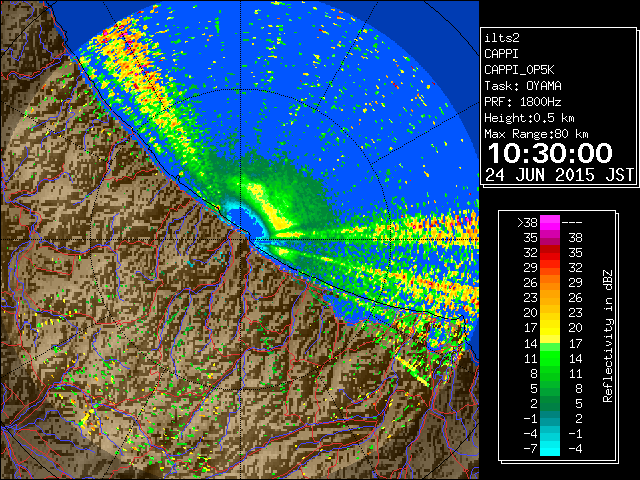Pick the cyan swatch at the scale bottom
The height and width of the screenshot is (480, 640).
(x=550, y=448)
